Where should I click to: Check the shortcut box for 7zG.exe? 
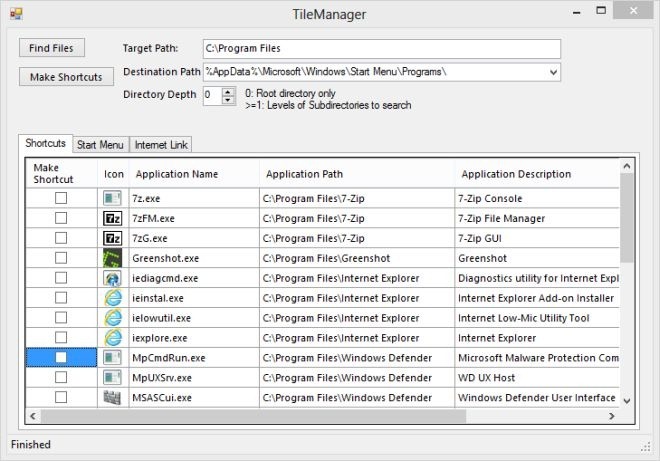tap(61, 238)
